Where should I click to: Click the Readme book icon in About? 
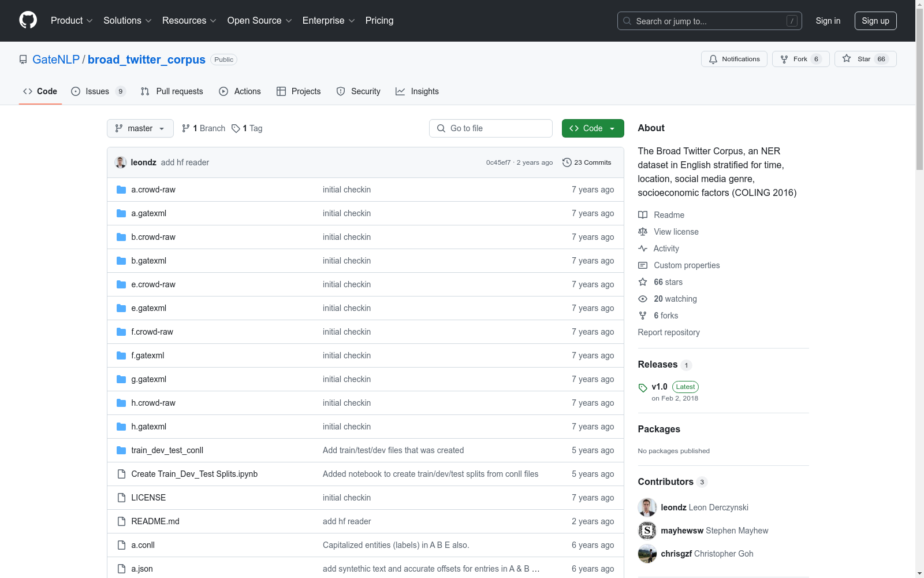pos(643,215)
